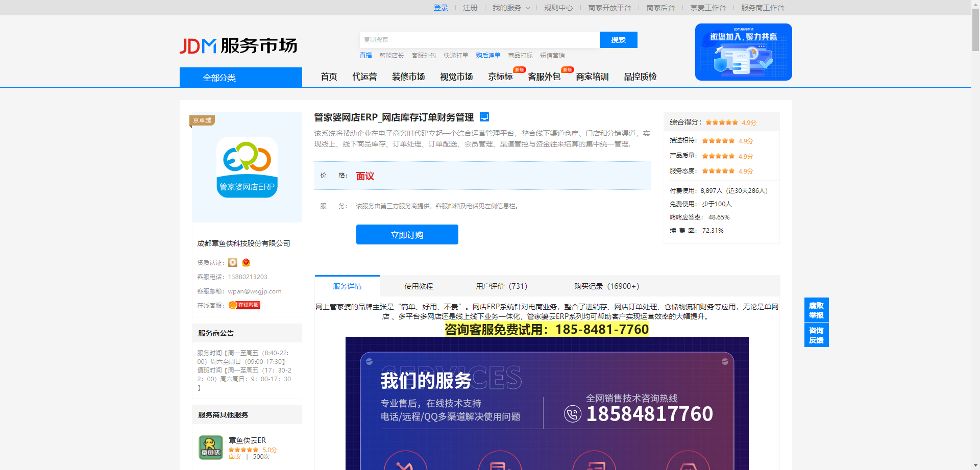Click the 短信营销 hot search keyword
The width and height of the screenshot is (980, 470).
pos(552,55)
